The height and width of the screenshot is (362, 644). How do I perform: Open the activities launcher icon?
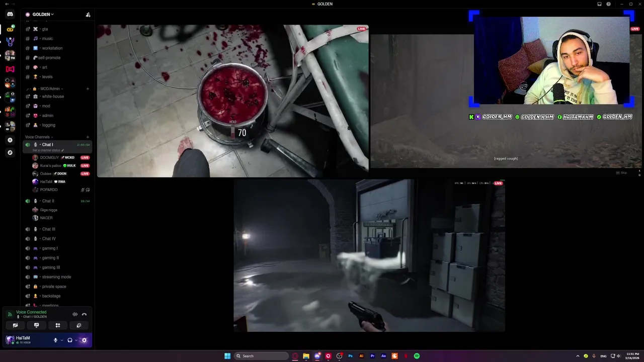pyautogui.click(x=57, y=325)
